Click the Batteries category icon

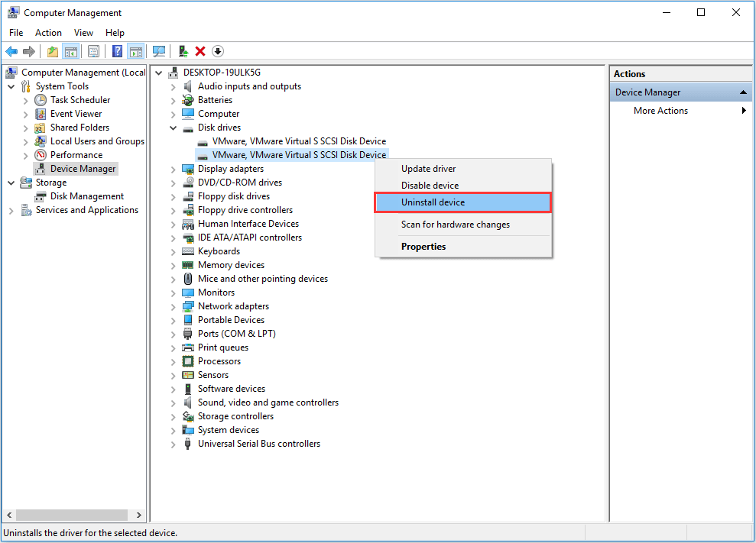pos(187,100)
